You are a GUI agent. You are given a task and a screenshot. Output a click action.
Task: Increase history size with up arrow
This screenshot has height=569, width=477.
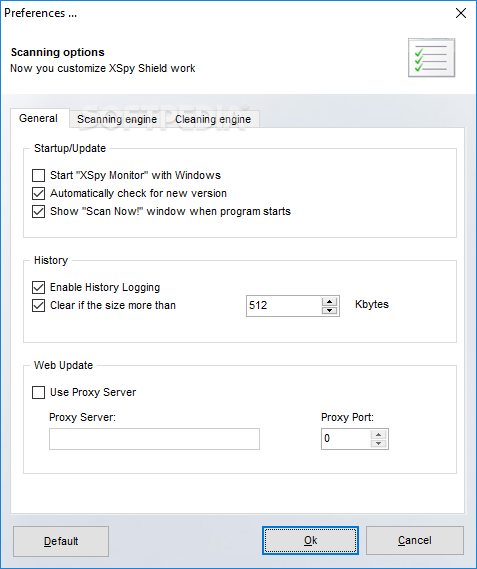[x=330, y=302]
